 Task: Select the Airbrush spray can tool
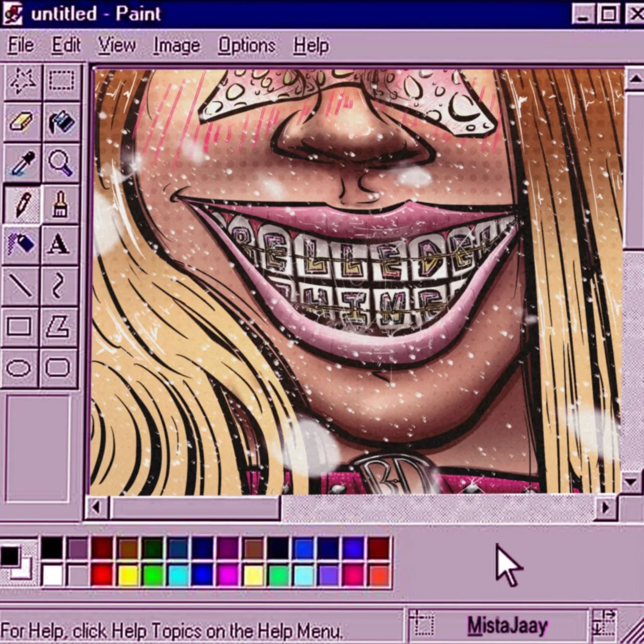point(21,245)
